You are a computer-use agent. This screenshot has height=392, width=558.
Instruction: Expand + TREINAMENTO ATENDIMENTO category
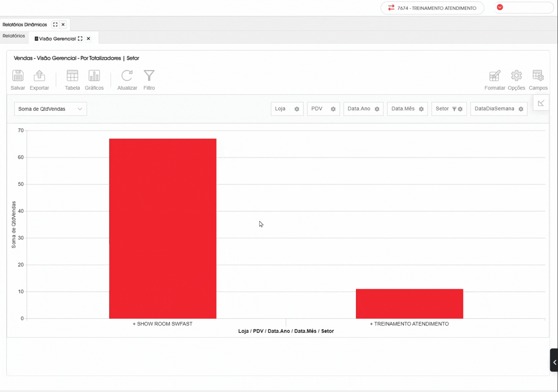[409, 324]
